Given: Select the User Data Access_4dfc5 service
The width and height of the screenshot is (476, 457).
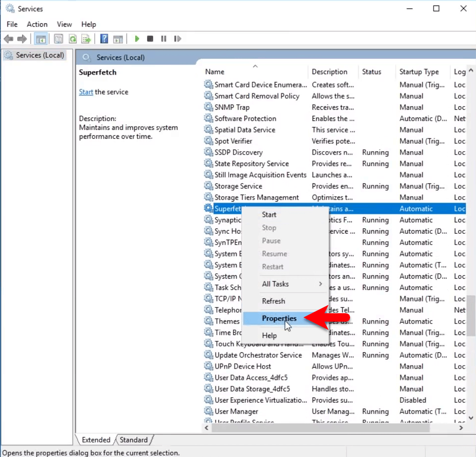Looking at the screenshot, I should coord(335,377).
